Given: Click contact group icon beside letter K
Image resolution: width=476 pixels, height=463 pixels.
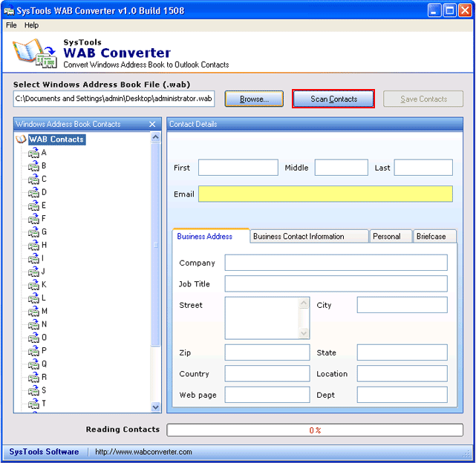Looking at the screenshot, I should 33,285.
